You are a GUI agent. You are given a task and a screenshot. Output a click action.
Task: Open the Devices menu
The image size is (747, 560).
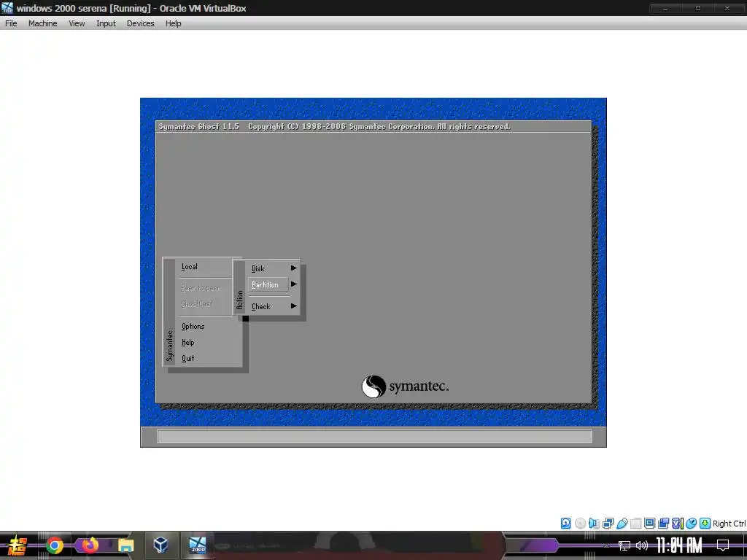141,23
